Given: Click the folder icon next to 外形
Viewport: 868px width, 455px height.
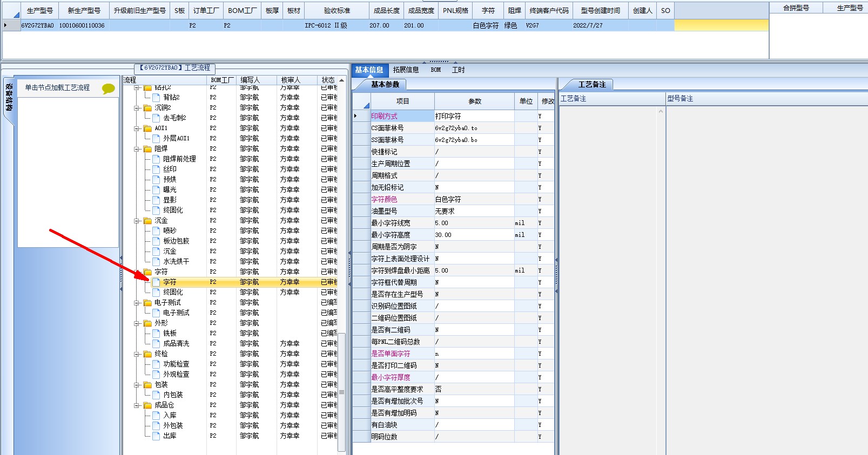Looking at the screenshot, I should pyautogui.click(x=147, y=323).
